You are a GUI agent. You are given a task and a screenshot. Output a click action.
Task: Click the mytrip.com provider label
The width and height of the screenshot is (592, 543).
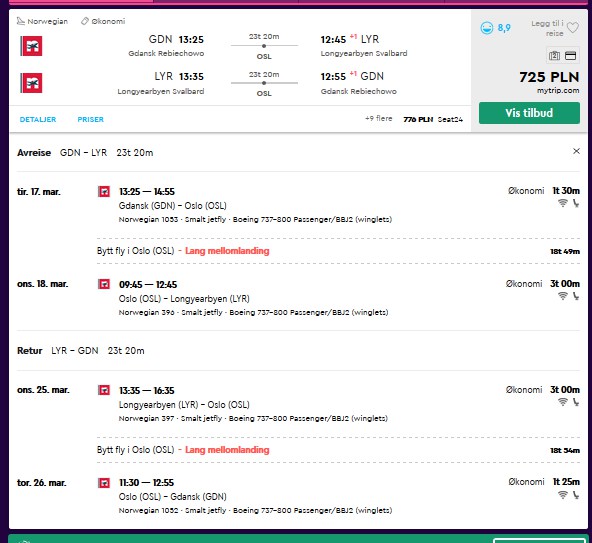pyautogui.click(x=558, y=91)
